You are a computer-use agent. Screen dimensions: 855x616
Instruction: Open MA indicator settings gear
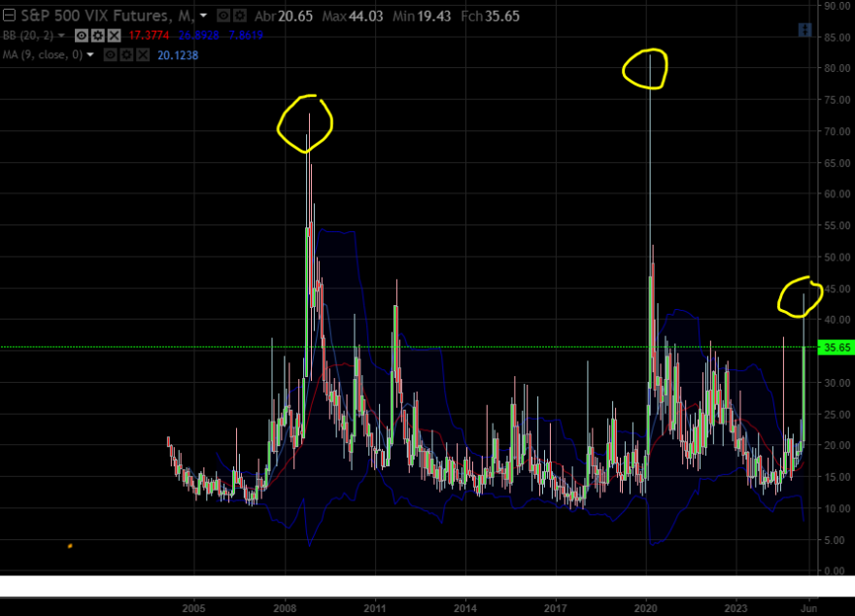[x=126, y=55]
